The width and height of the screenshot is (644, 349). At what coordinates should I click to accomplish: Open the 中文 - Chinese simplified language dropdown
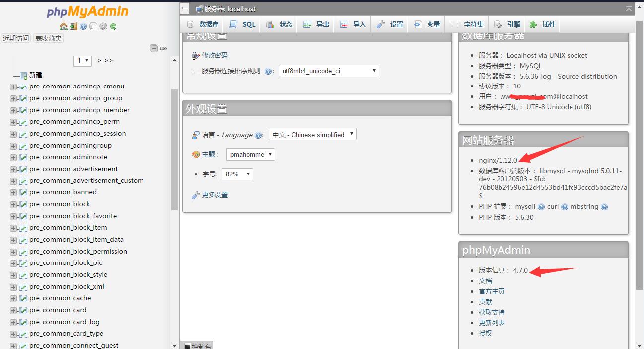312,134
